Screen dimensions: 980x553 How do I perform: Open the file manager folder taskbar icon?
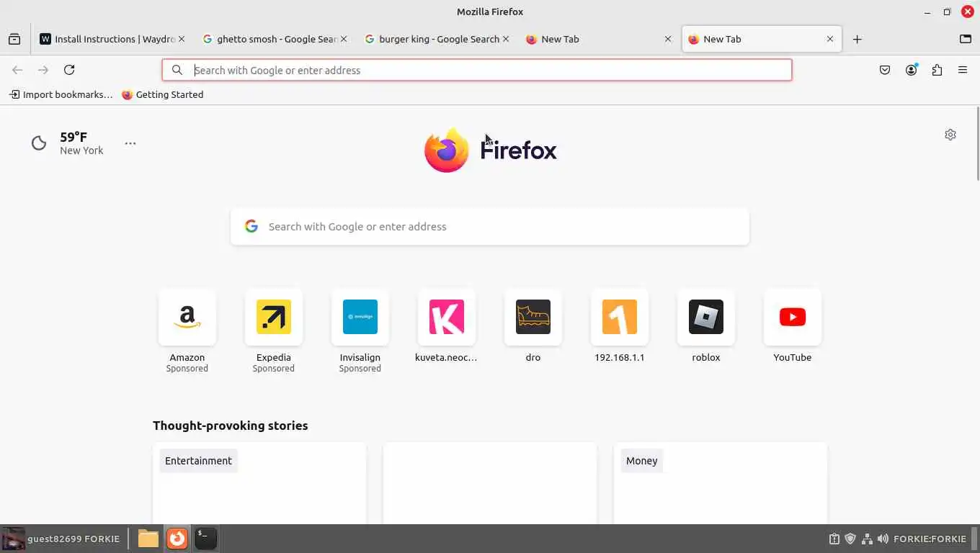[148, 539]
